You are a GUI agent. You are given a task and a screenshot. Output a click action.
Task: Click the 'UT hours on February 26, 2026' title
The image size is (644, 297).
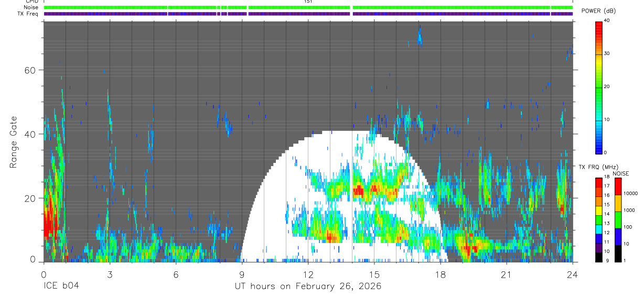[x=308, y=287]
